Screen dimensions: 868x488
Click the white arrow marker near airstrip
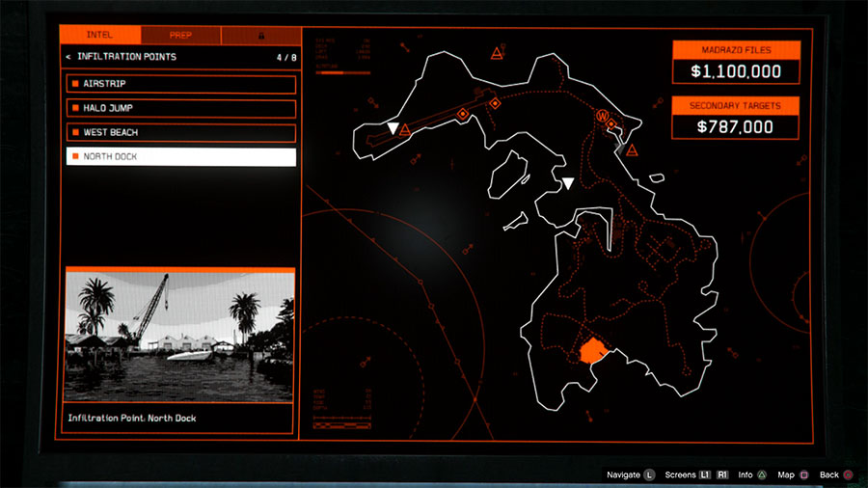pyautogui.click(x=393, y=128)
